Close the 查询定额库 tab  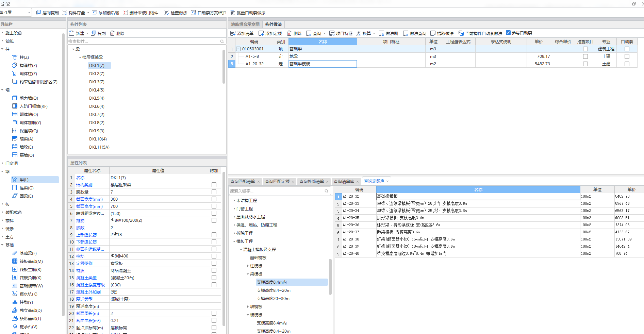tap(387, 182)
